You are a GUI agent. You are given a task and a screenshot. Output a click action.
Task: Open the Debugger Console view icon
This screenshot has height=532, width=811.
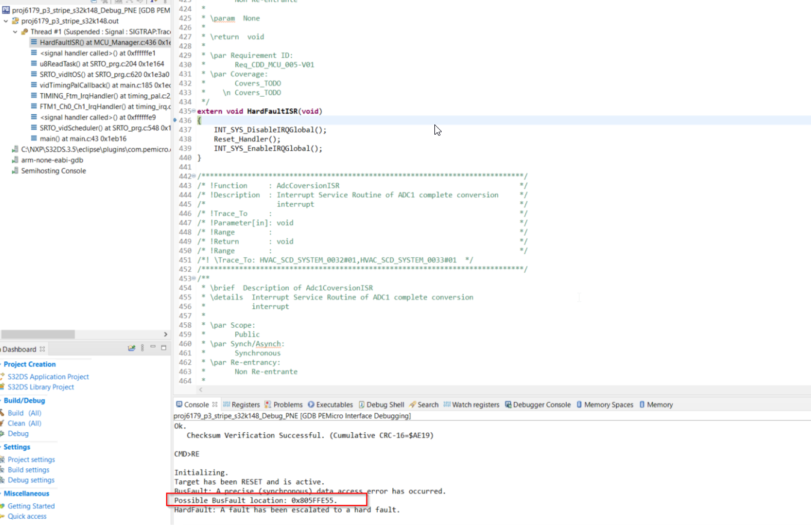point(507,405)
